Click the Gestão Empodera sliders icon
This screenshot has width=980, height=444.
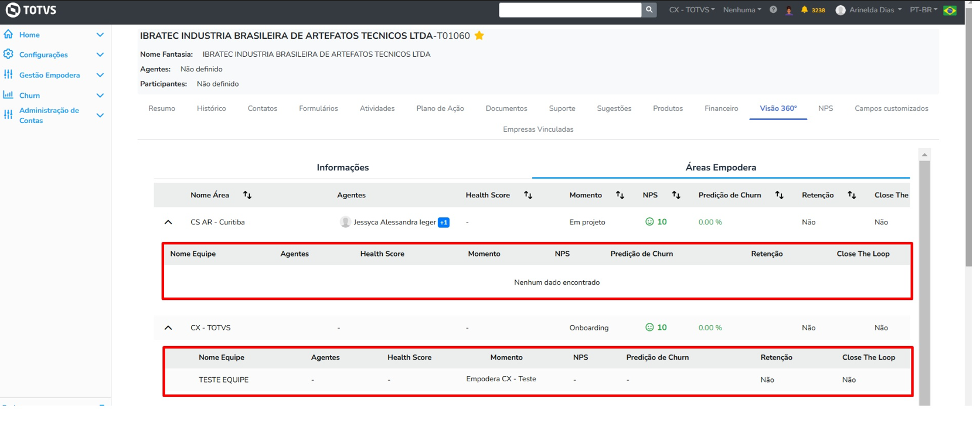8,74
